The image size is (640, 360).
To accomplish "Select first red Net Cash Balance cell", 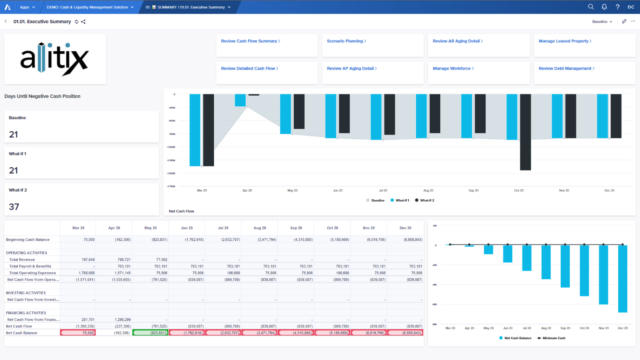I will pos(78,333).
